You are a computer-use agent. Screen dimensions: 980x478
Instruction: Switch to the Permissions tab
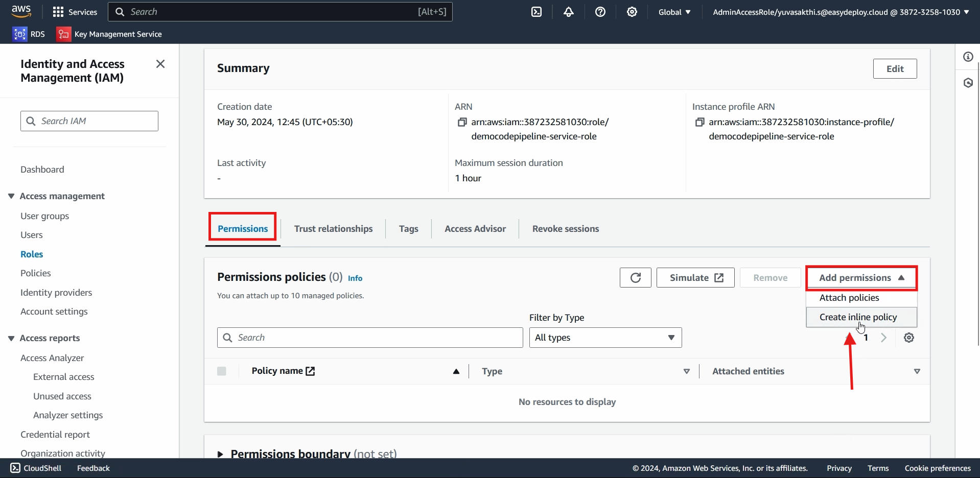(x=243, y=229)
